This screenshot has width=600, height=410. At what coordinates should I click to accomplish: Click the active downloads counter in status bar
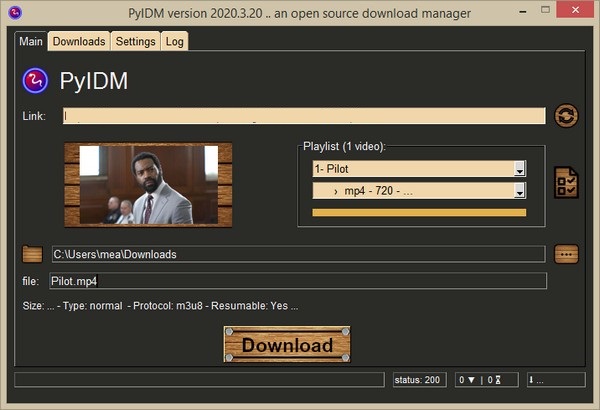point(486,380)
